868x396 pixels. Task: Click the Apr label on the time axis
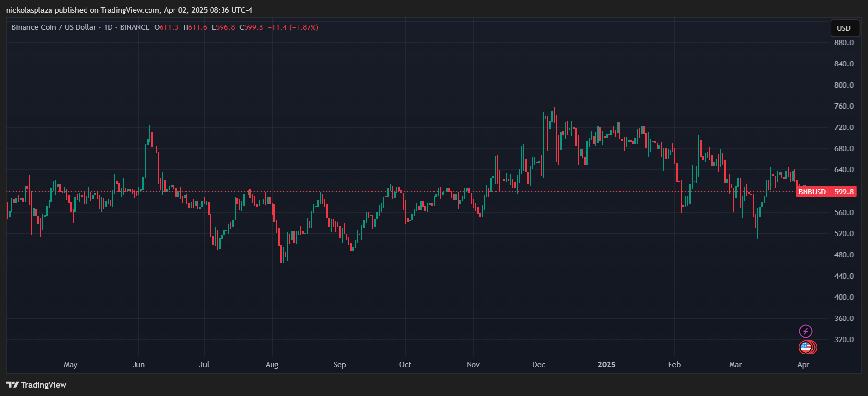(x=803, y=365)
